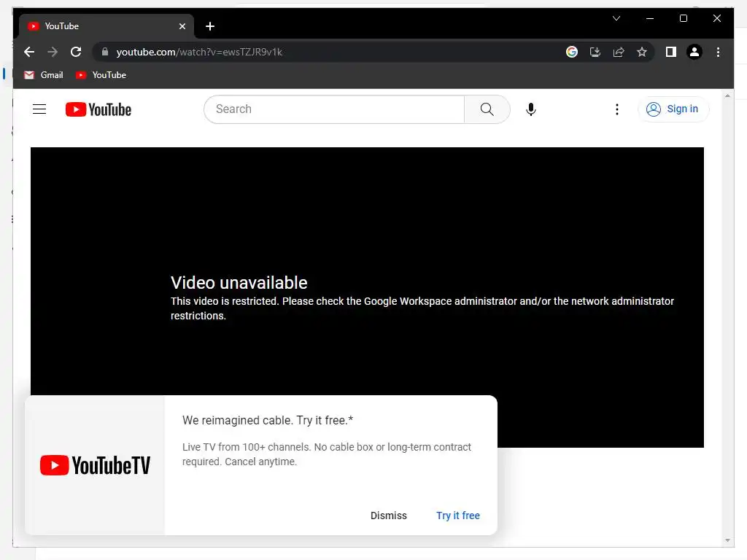
Task: Maximize the browser window
Action: click(x=683, y=18)
